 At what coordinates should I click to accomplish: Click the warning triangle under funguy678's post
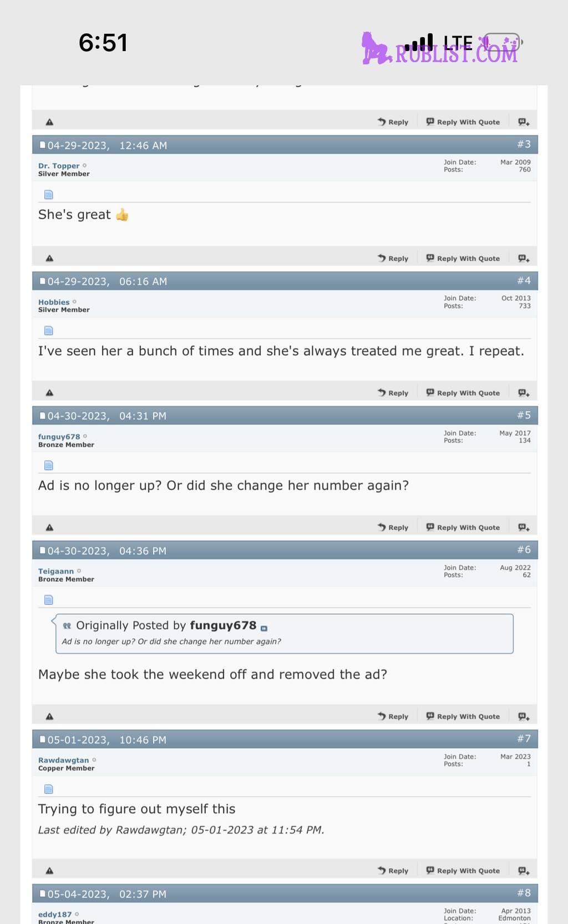click(49, 527)
